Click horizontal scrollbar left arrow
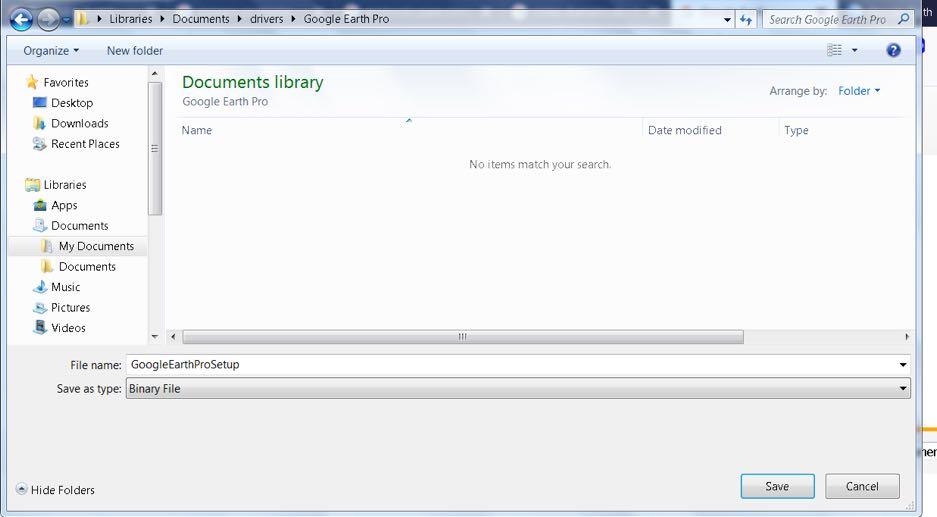The image size is (937, 517). click(173, 336)
